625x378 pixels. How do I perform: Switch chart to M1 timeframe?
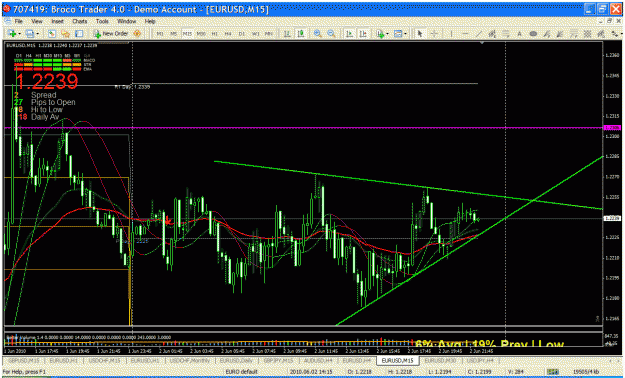tap(160, 34)
